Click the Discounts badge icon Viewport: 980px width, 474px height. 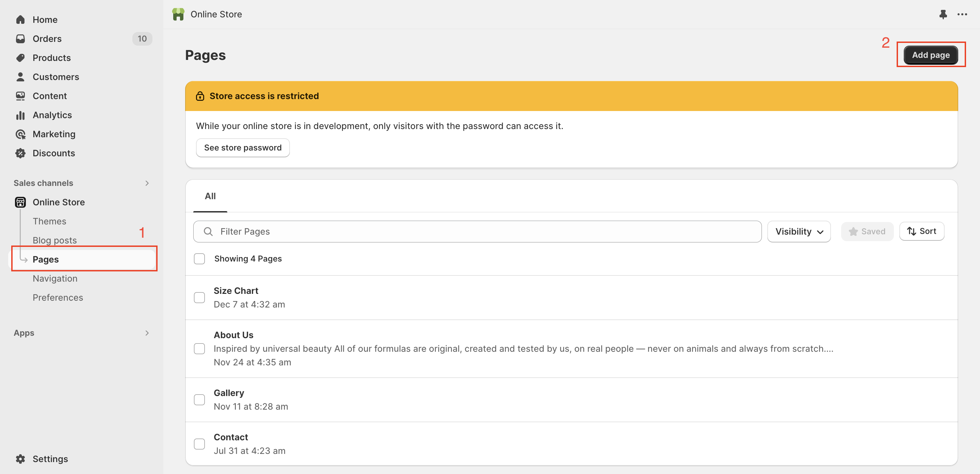click(x=20, y=153)
